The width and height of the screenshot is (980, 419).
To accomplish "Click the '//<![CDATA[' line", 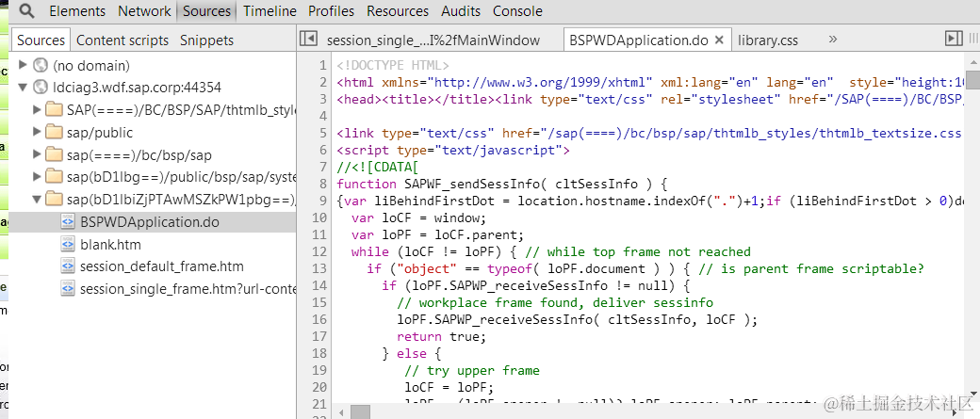I will coord(378,167).
